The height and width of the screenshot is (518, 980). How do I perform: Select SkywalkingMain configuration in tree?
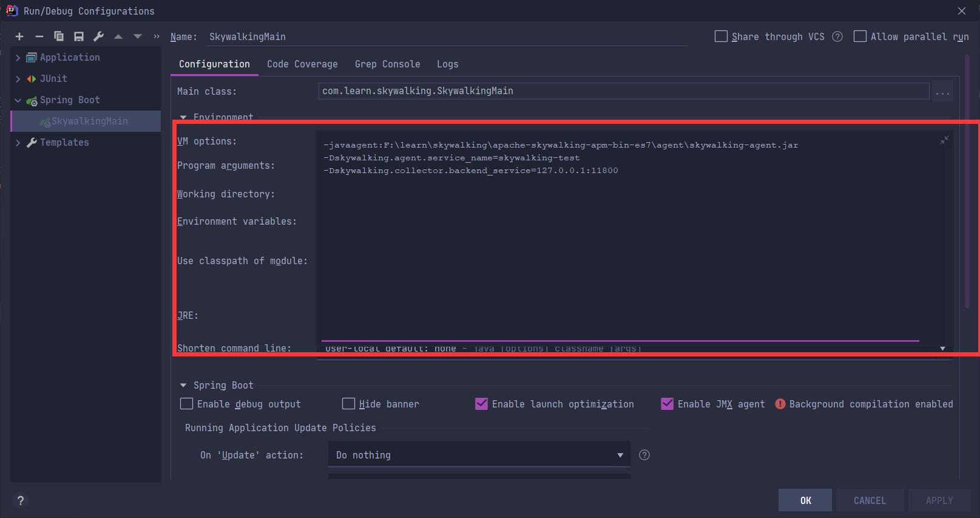pyautogui.click(x=86, y=121)
